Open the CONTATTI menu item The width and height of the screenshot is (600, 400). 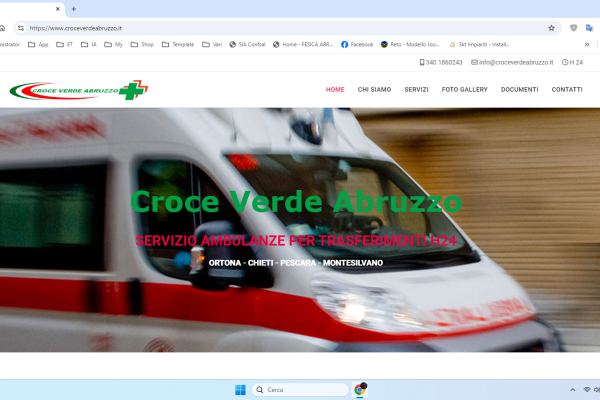pos(567,90)
